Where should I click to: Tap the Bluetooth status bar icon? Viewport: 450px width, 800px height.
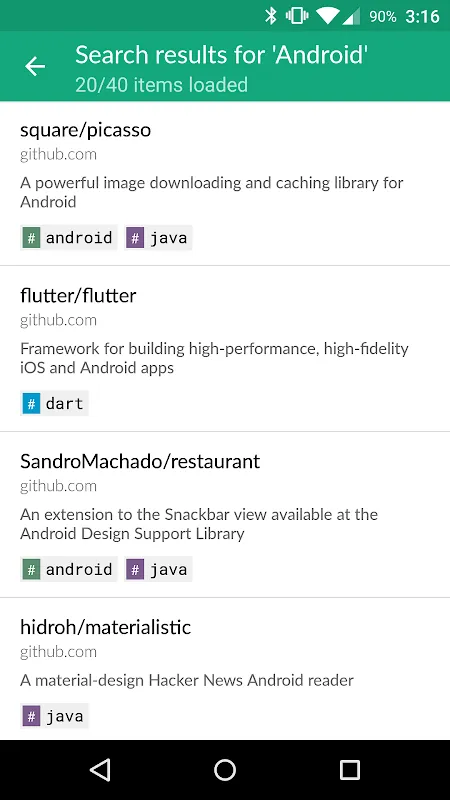click(x=270, y=16)
